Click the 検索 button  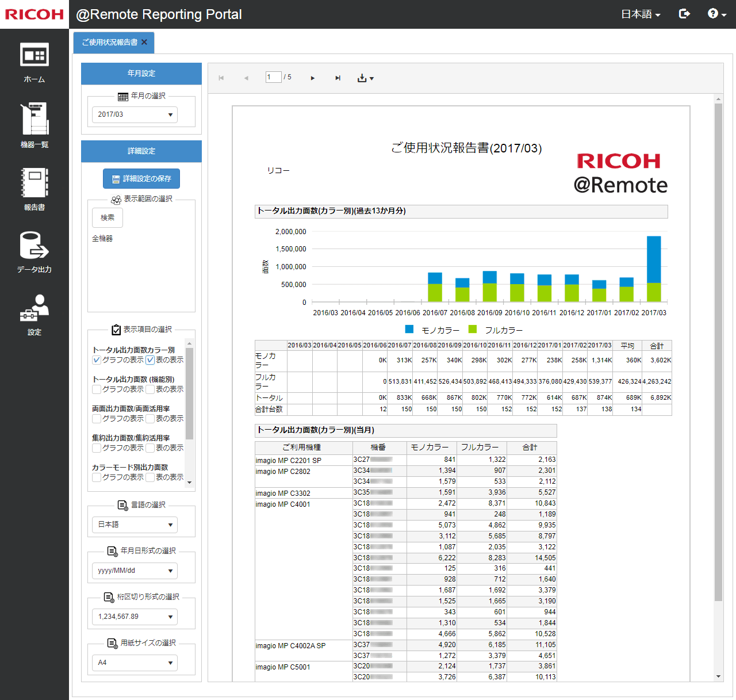coord(108,218)
